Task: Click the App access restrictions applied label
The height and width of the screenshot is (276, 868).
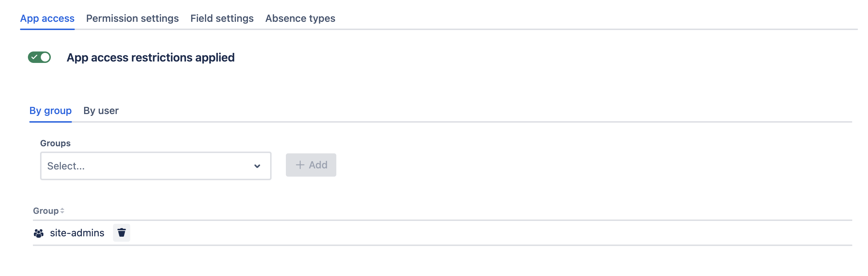Action: 151,58
